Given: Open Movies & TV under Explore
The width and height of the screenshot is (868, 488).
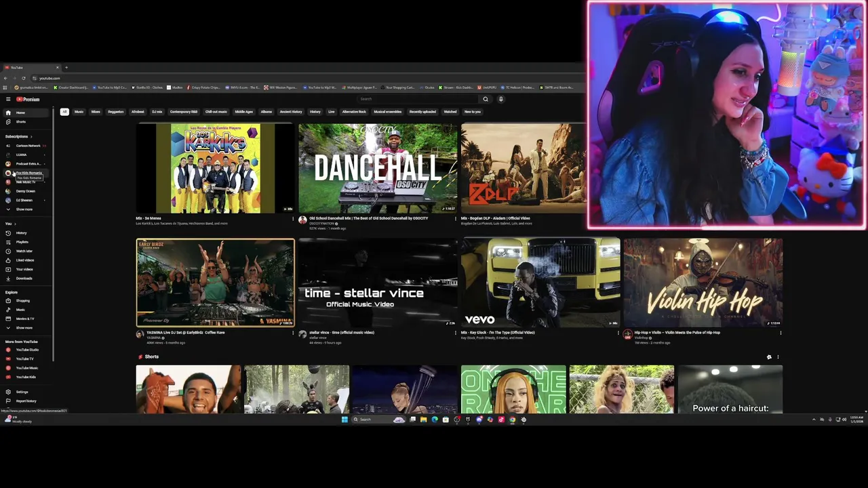Looking at the screenshot, I should 24,319.
